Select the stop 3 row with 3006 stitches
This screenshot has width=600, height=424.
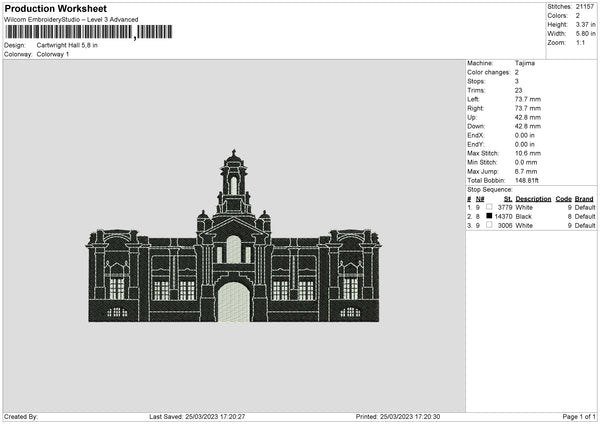pyautogui.click(x=531, y=225)
